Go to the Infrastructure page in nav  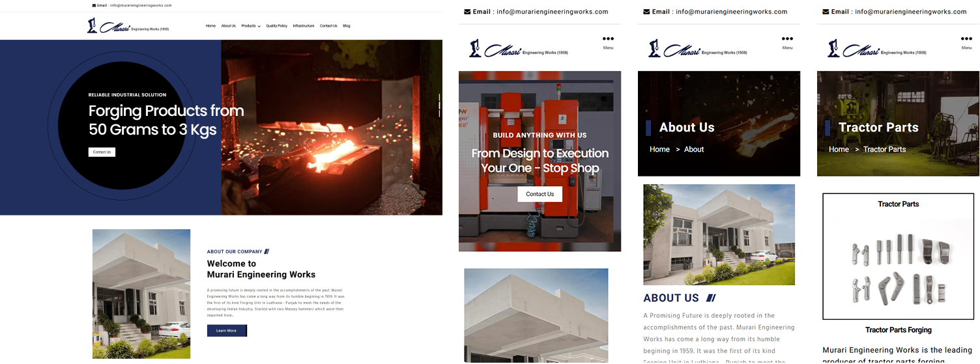[x=304, y=26]
